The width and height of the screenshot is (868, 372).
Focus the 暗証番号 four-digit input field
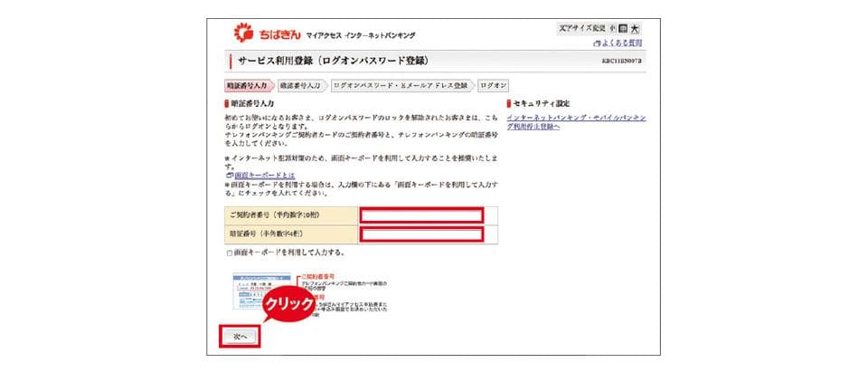pyautogui.click(x=421, y=235)
